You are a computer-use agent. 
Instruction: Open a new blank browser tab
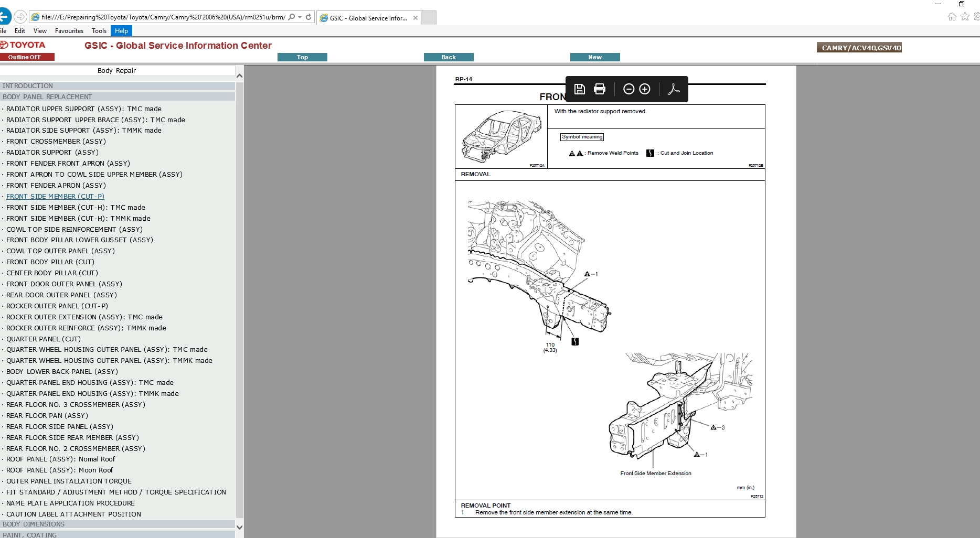[429, 18]
